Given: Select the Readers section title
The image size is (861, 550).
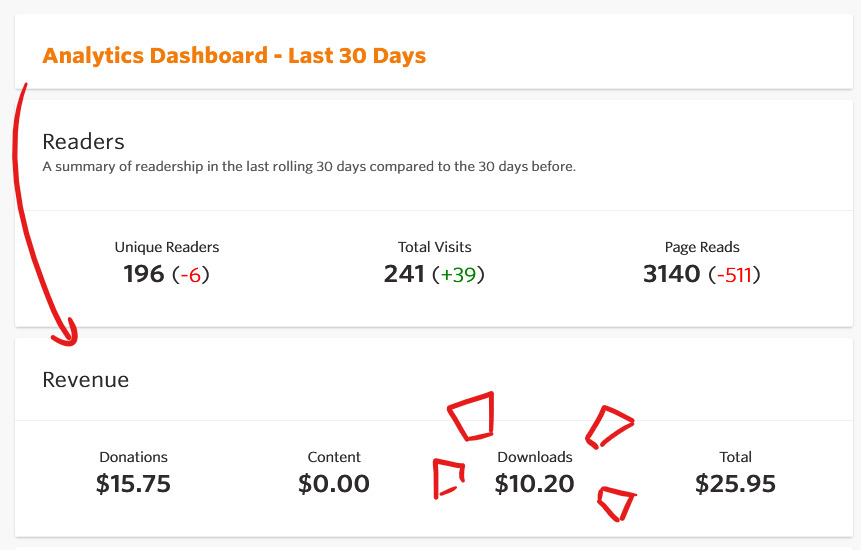Looking at the screenshot, I should 83,142.
